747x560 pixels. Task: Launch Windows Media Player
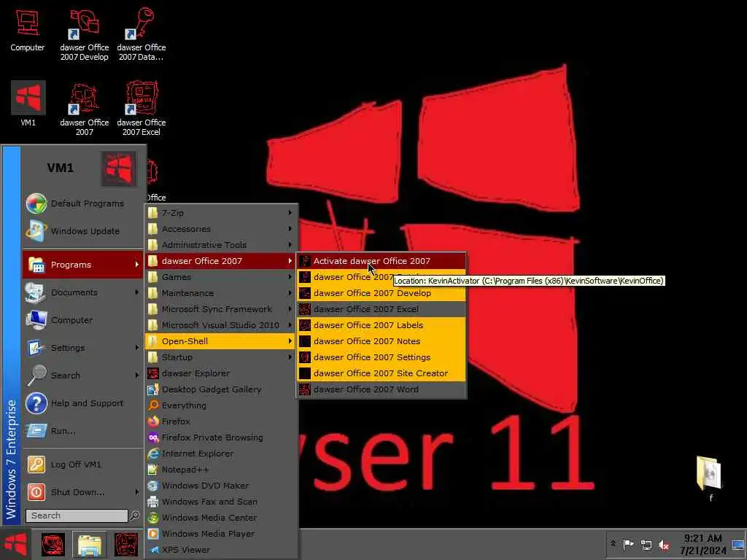click(221, 534)
